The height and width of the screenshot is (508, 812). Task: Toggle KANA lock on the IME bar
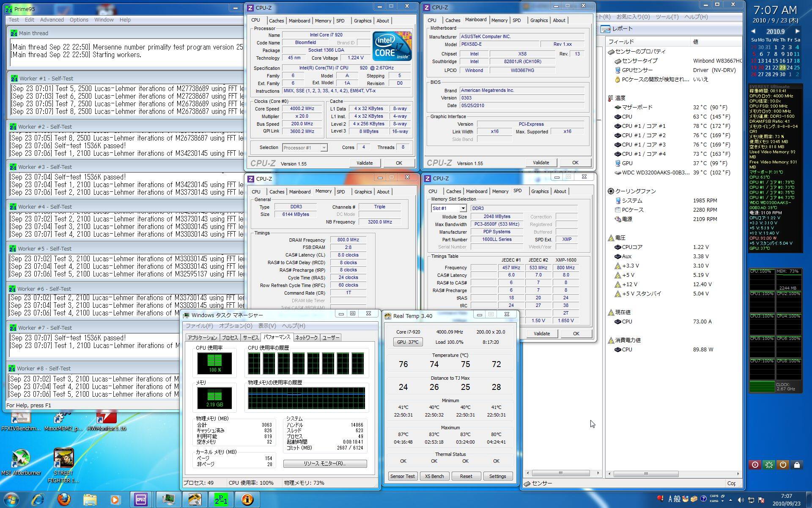(714, 501)
